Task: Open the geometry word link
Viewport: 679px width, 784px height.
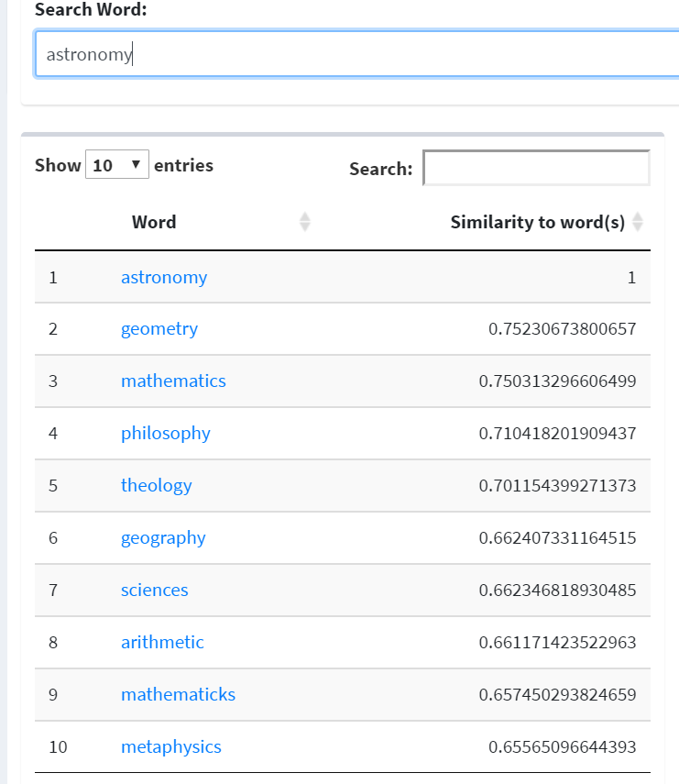Action: pyautogui.click(x=159, y=329)
